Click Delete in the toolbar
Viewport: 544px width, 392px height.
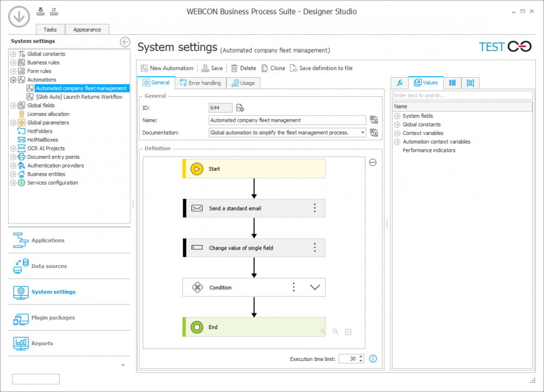point(244,69)
